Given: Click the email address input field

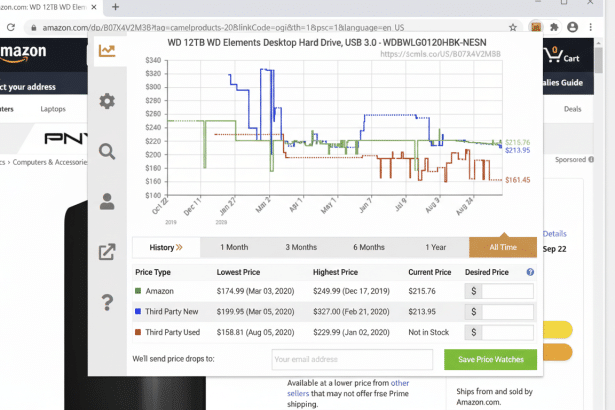Looking at the screenshot, I should coord(352,359).
